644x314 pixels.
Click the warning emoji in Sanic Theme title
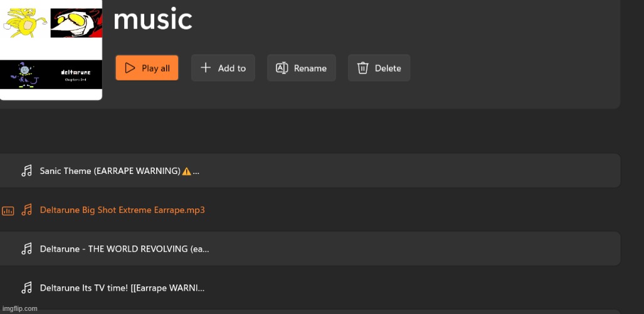point(186,171)
